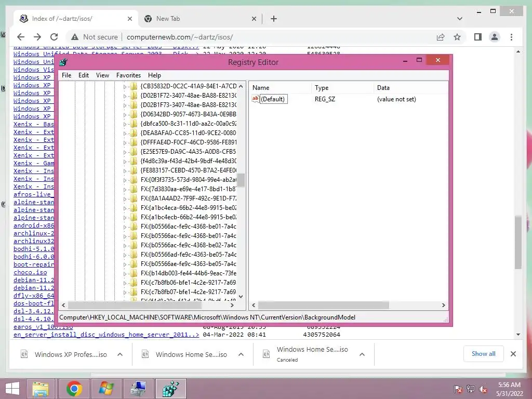Expand the FX:{0f3f3735-573d-9804 registry key

(125, 180)
